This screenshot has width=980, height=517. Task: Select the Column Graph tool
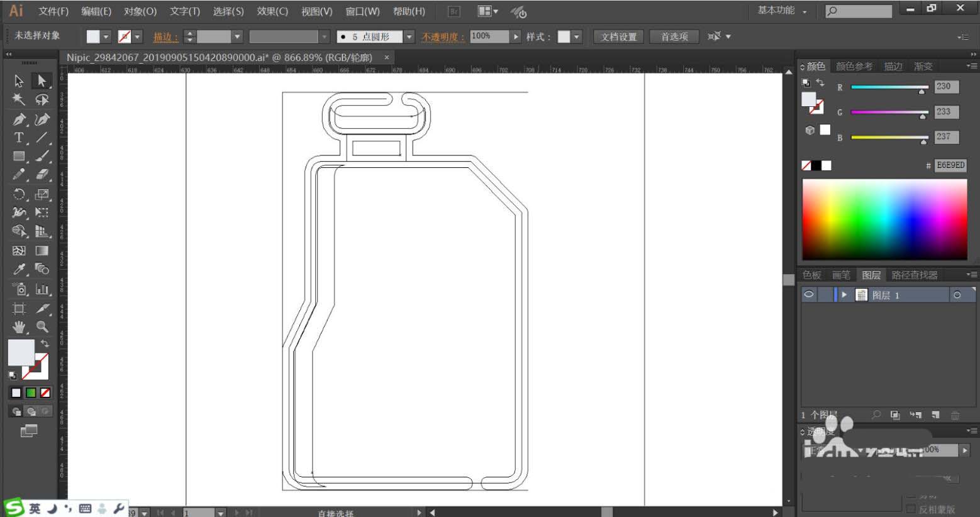[42, 289]
